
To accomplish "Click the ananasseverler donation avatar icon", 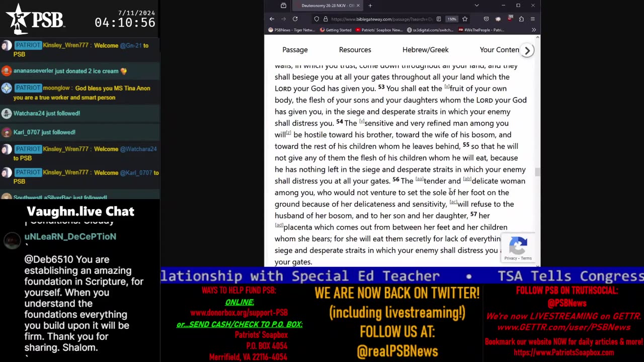I will pyautogui.click(x=7, y=71).
